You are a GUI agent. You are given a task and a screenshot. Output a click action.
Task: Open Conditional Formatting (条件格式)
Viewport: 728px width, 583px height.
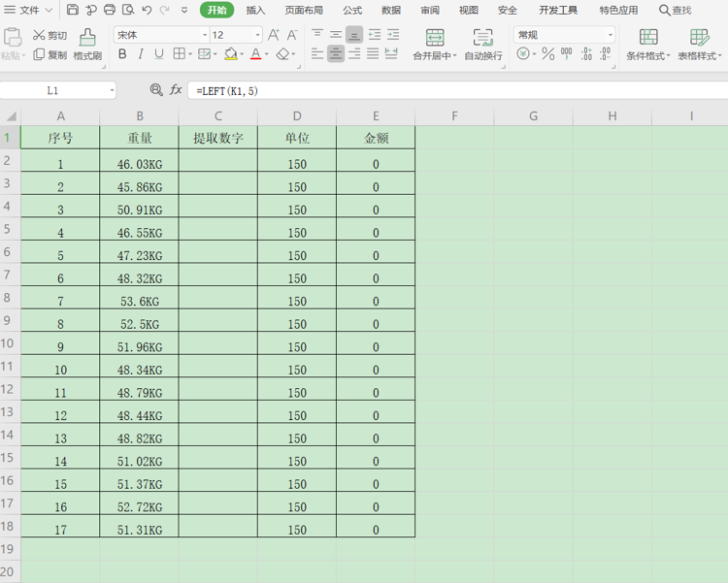[x=648, y=44]
